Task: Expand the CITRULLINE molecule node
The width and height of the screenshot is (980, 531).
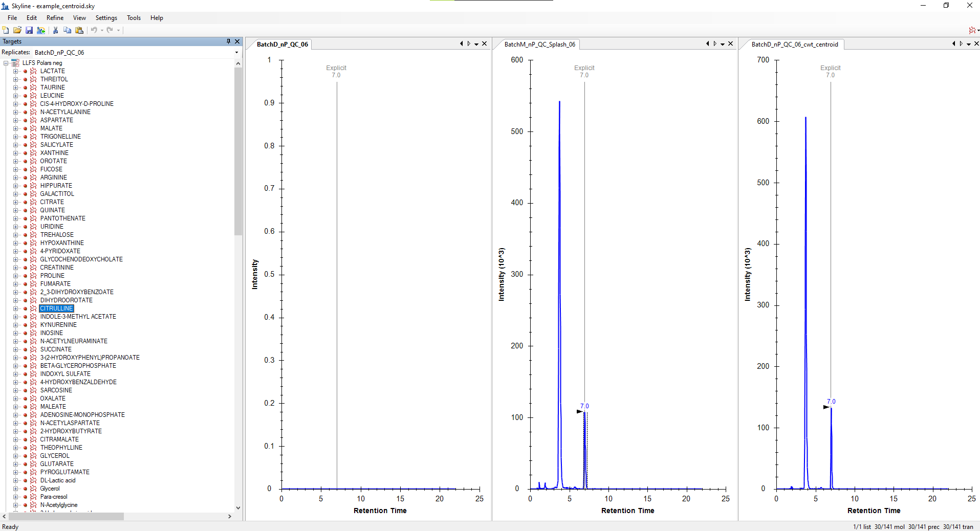Action: point(15,308)
